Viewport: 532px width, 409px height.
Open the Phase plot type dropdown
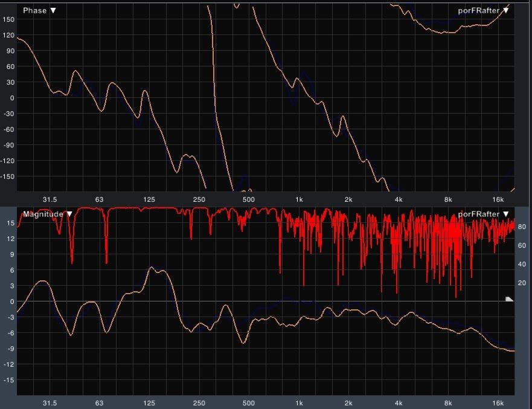pyautogui.click(x=39, y=11)
